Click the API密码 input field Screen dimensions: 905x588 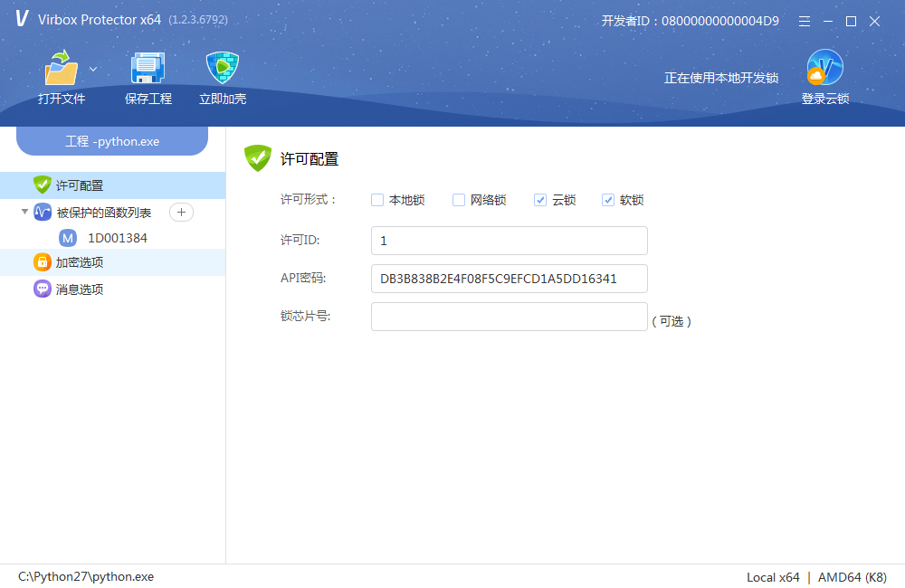click(x=509, y=279)
